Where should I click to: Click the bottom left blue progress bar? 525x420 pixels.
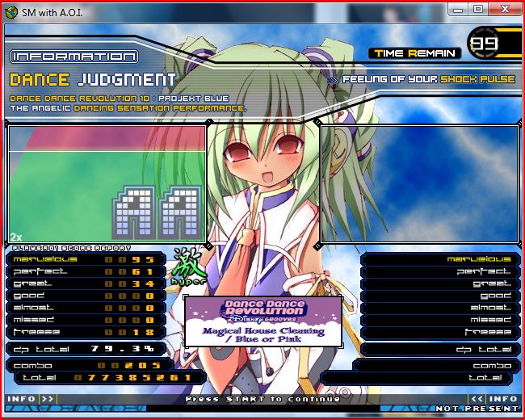(76, 409)
